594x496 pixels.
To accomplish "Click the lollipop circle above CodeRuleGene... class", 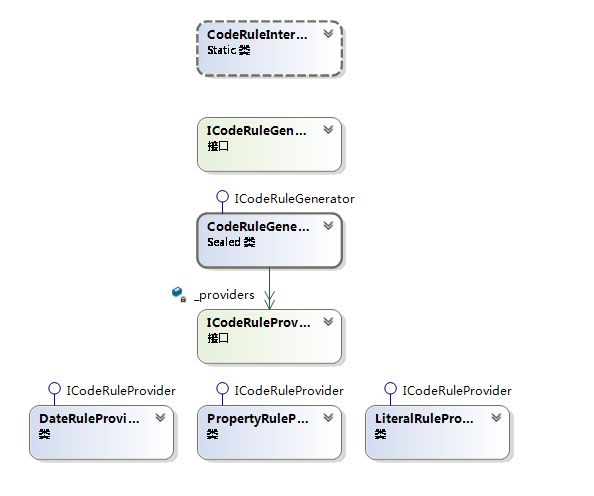I will [222, 196].
